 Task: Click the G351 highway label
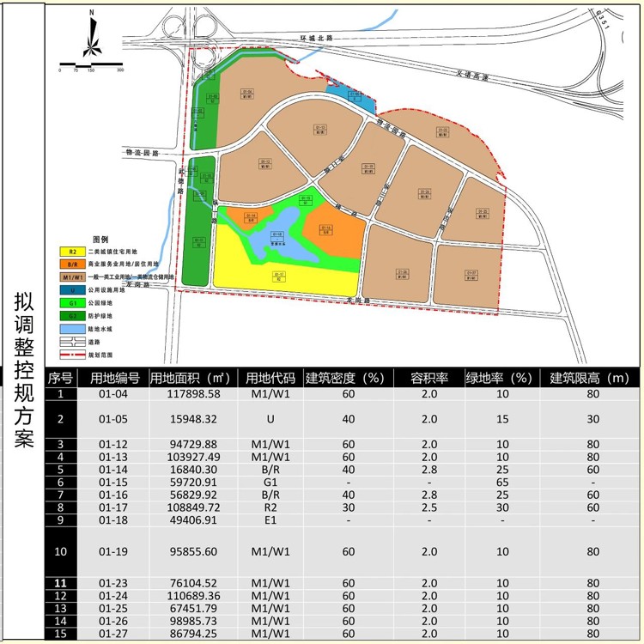[602, 20]
